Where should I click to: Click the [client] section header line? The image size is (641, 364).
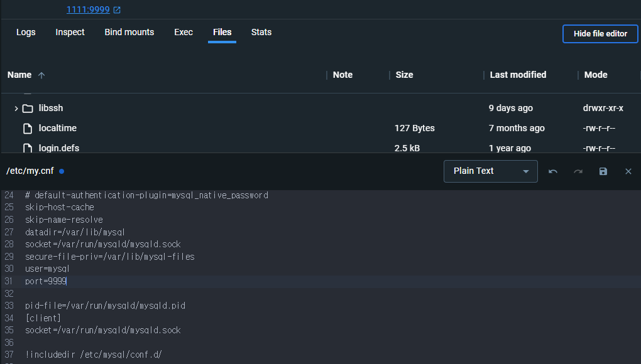43,318
